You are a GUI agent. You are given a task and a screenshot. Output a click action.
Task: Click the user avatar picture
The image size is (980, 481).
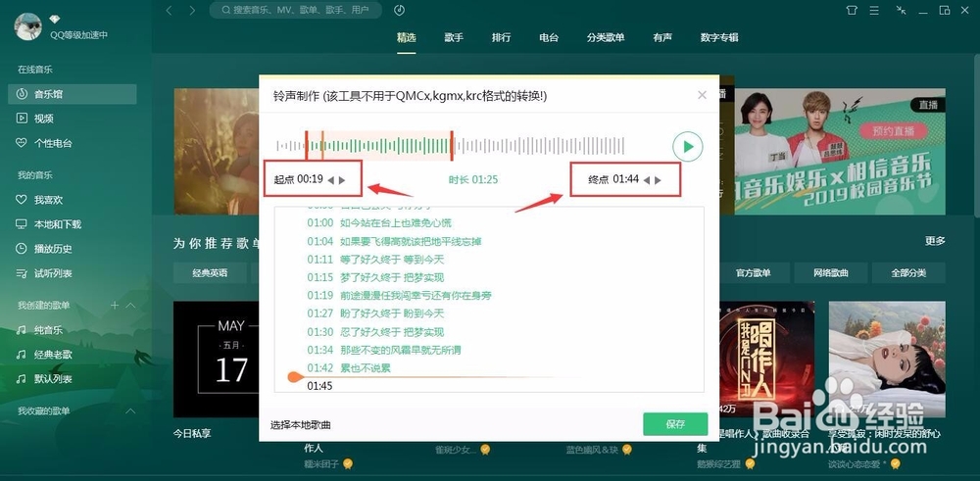(x=28, y=26)
